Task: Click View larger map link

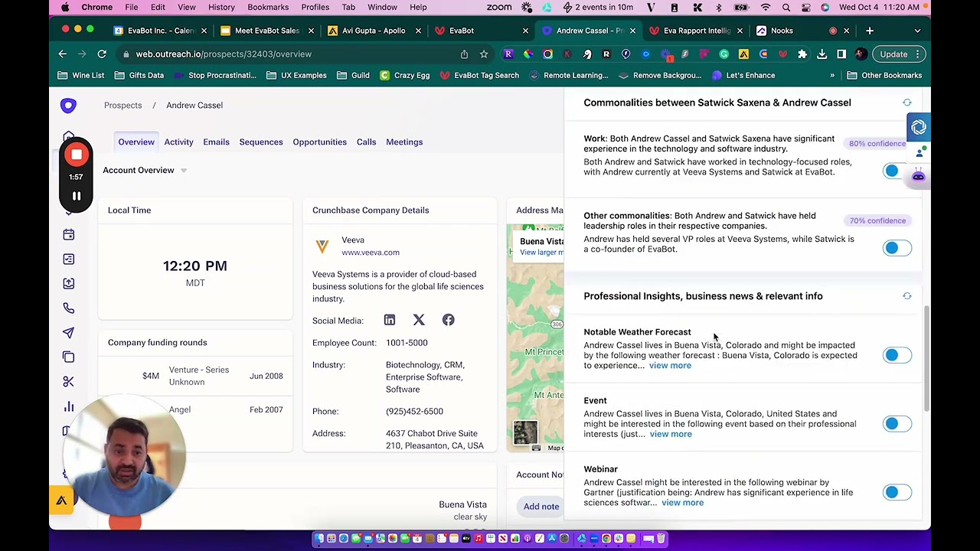Action: [x=541, y=253]
